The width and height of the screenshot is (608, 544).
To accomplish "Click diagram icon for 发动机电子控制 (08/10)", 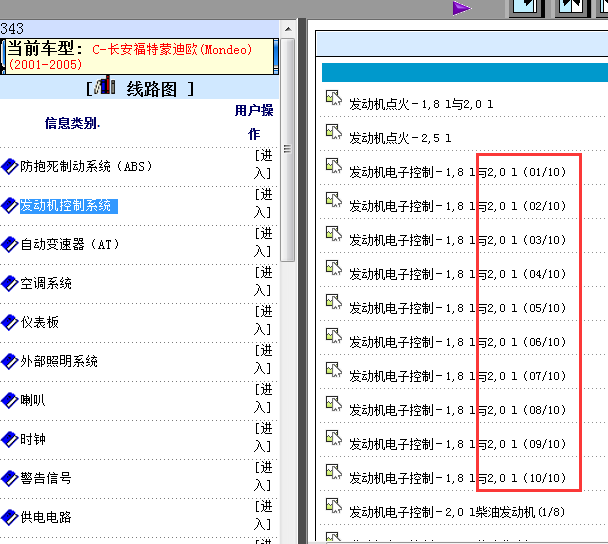I will (x=334, y=404).
